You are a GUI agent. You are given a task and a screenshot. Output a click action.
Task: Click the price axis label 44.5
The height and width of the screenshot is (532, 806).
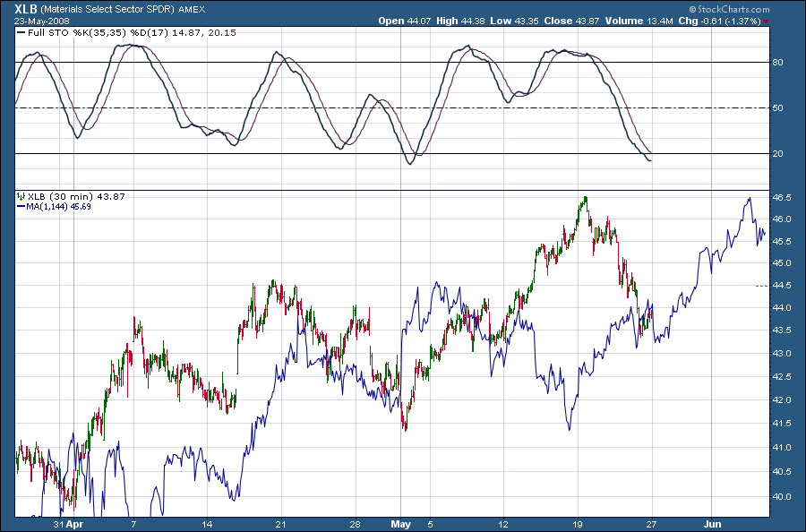[781, 286]
